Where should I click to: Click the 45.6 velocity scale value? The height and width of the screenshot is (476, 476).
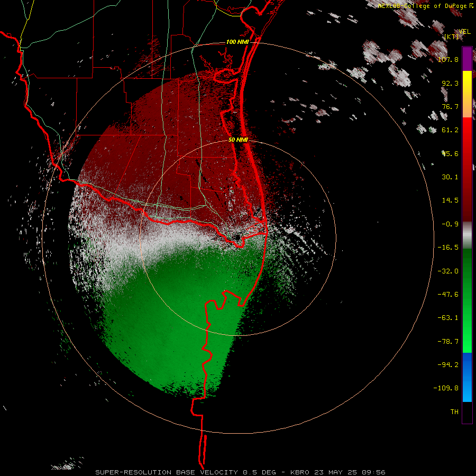[450, 153]
